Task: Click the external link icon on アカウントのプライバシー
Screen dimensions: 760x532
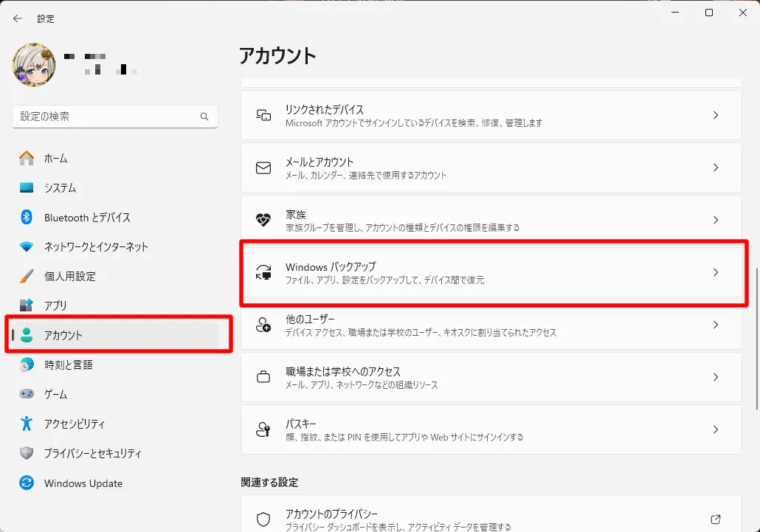Action: coord(716,519)
